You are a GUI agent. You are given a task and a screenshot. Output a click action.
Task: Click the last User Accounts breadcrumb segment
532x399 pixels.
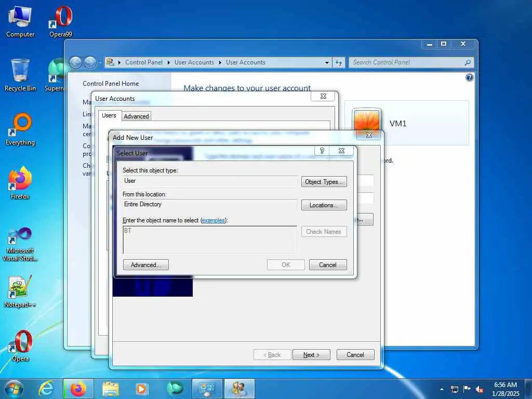click(246, 62)
